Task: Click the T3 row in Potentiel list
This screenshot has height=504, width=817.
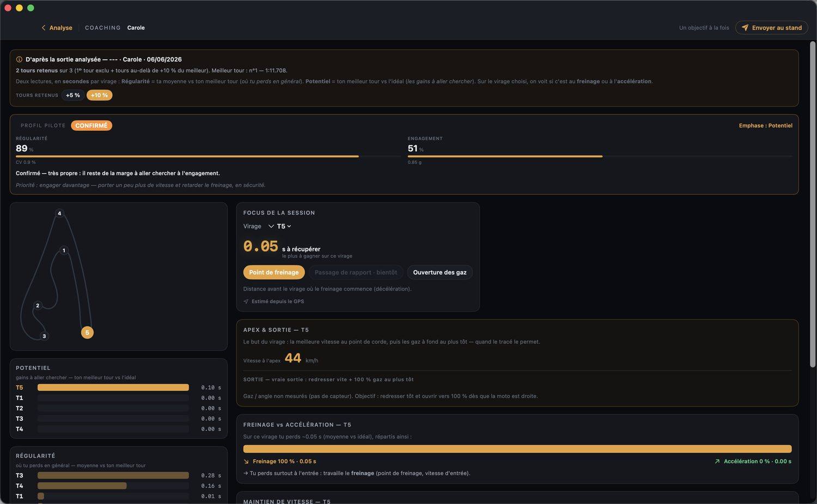Action: 118,419
